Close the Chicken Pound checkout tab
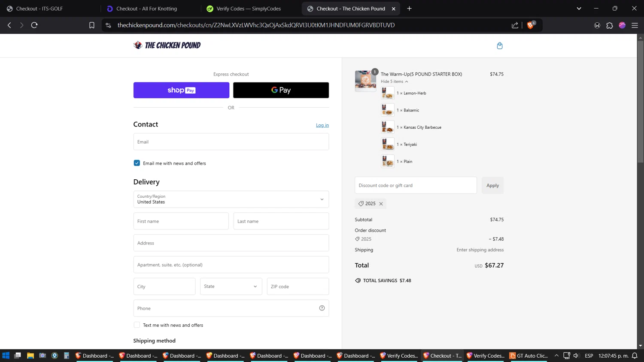This screenshot has height=362, width=644. (393, 9)
